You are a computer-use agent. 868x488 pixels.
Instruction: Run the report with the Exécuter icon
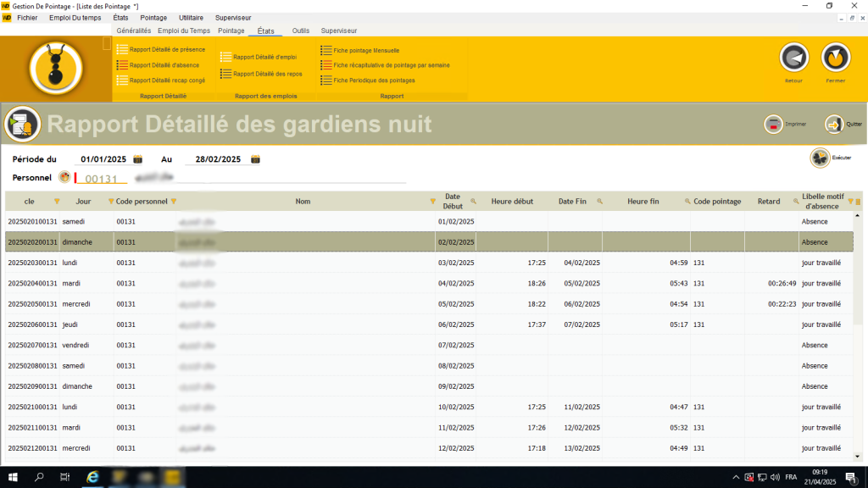pyautogui.click(x=819, y=157)
